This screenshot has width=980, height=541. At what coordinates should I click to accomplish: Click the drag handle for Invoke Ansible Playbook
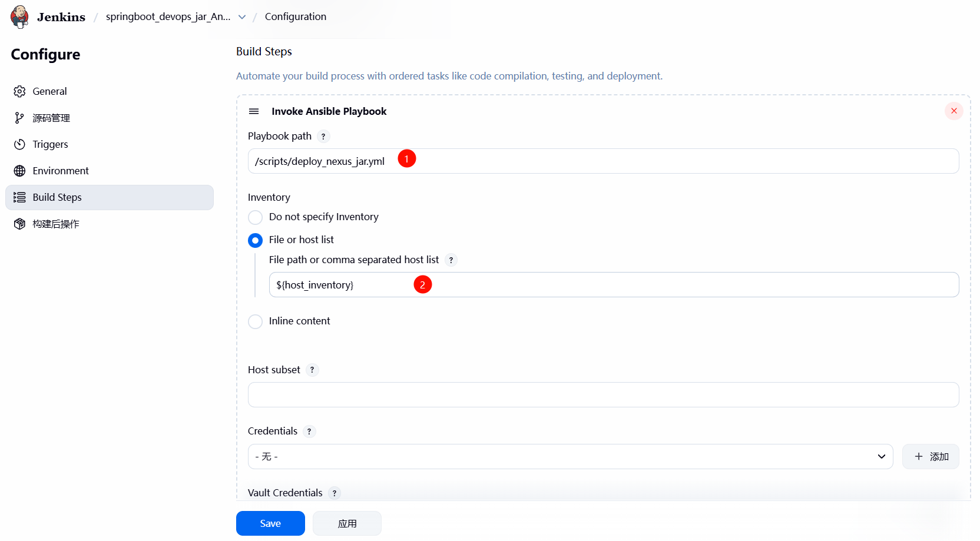tap(254, 111)
